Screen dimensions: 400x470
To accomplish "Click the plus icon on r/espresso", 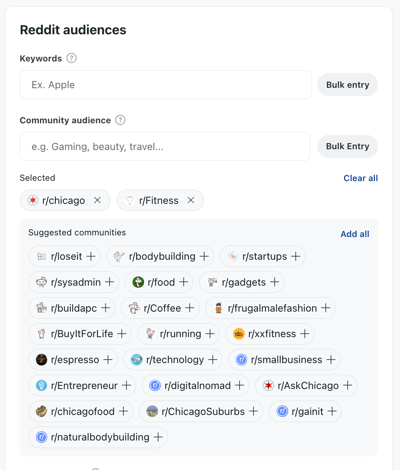I will pyautogui.click(x=108, y=359).
